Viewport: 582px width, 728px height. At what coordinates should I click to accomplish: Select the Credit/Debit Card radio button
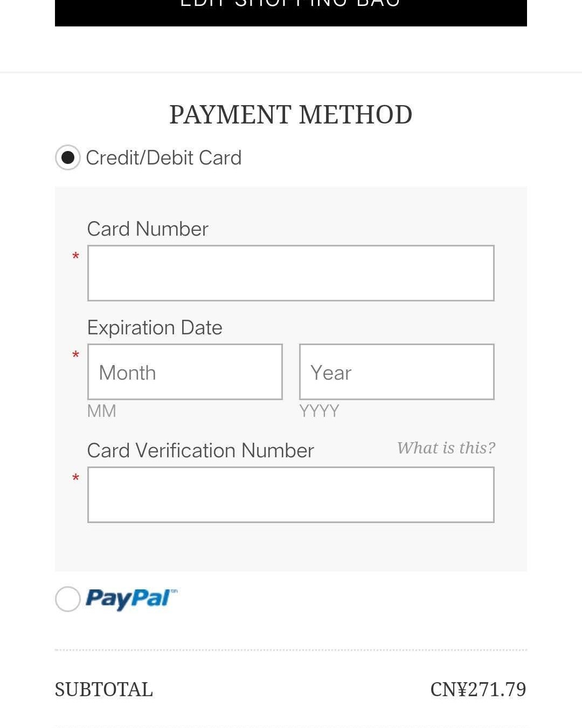coord(68,157)
